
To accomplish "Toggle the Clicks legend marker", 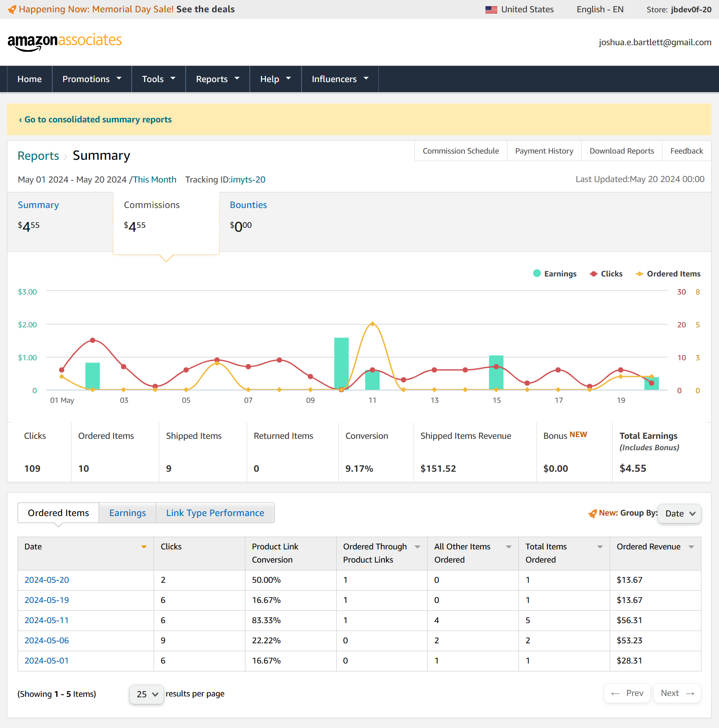I will (594, 274).
